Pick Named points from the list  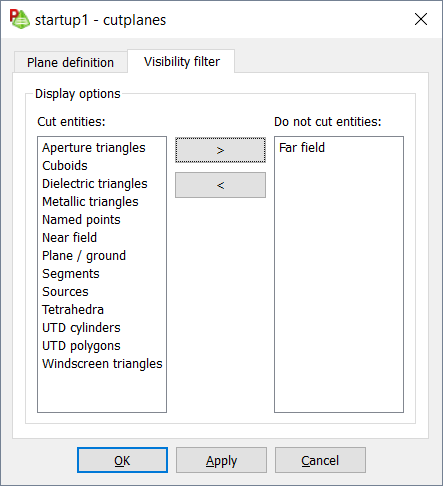click(x=81, y=220)
